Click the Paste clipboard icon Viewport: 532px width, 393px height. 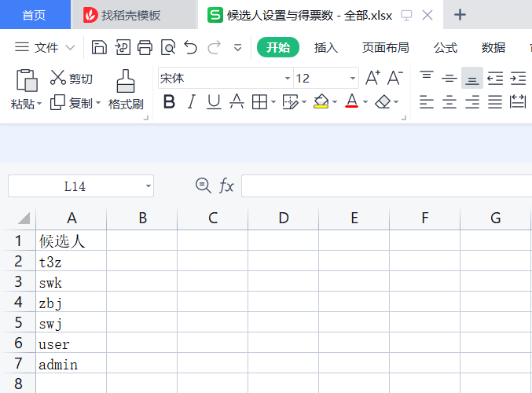[27, 80]
